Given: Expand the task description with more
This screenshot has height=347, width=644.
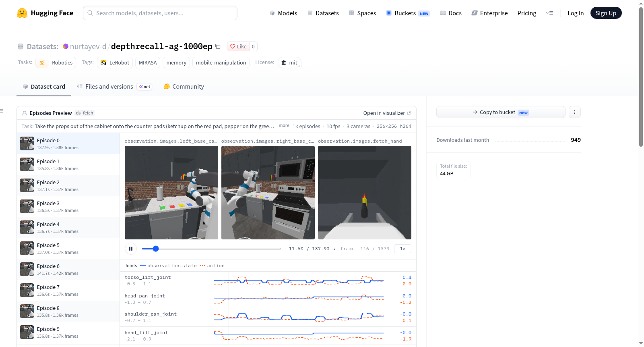Looking at the screenshot, I should (284, 126).
